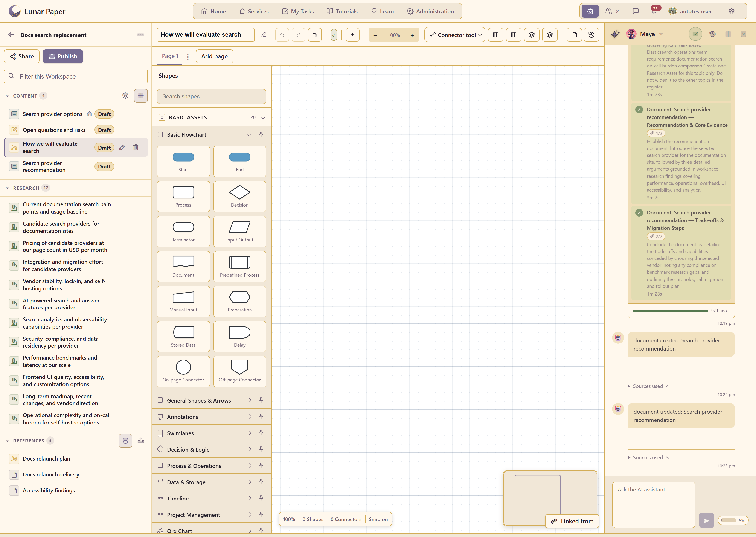Toggle the AI assistant robot button in top bar
This screenshot has height=537, width=756.
point(590,11)
